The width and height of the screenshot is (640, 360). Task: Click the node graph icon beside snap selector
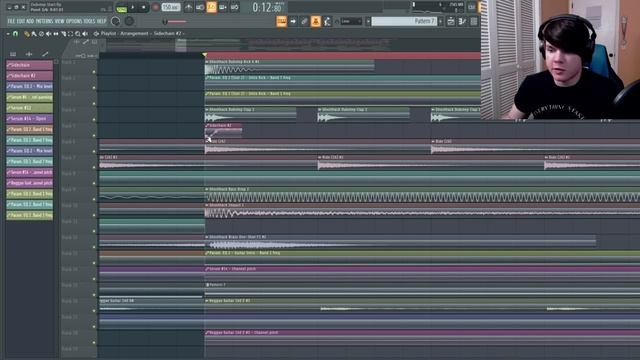[327, 21]
